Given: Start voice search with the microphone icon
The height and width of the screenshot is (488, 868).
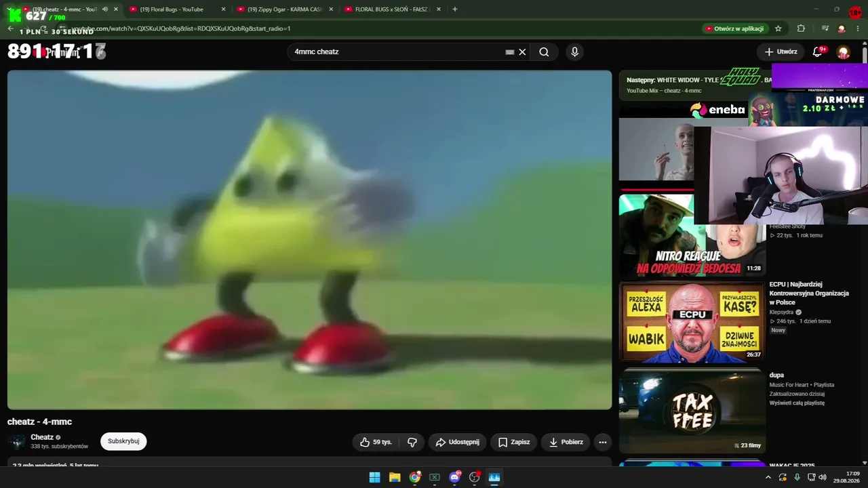Looking at the screenshot, I should click(574, 52).
